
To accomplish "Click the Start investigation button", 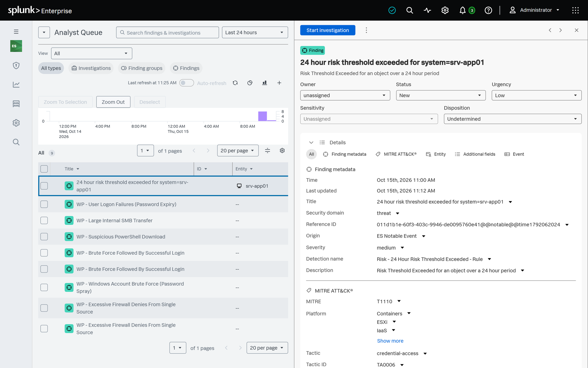I will (328, 30).
